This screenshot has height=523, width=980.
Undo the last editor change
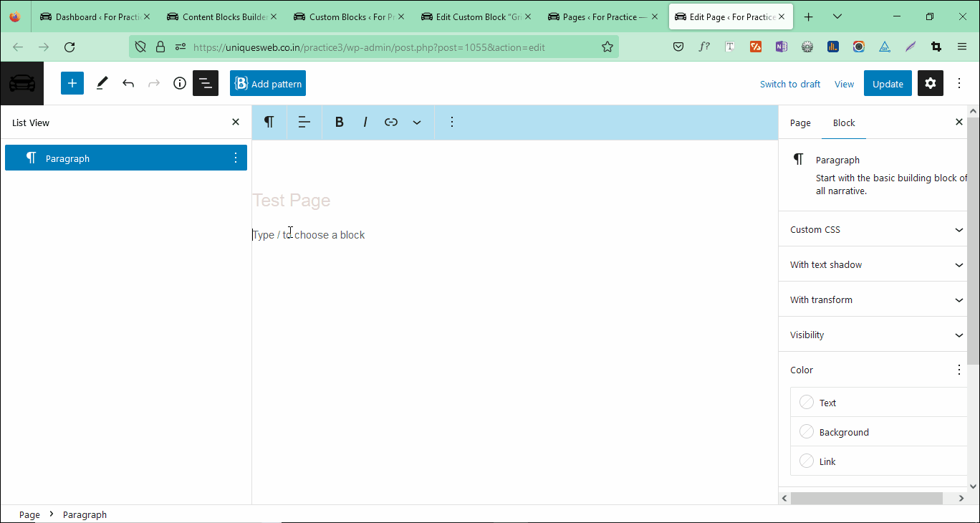pos(128,83)
